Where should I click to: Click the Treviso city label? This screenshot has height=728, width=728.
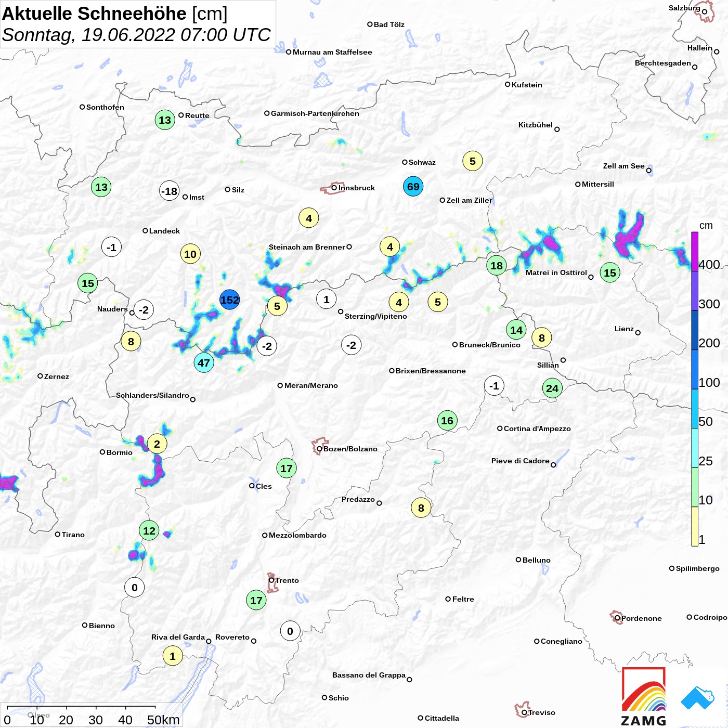542,712
